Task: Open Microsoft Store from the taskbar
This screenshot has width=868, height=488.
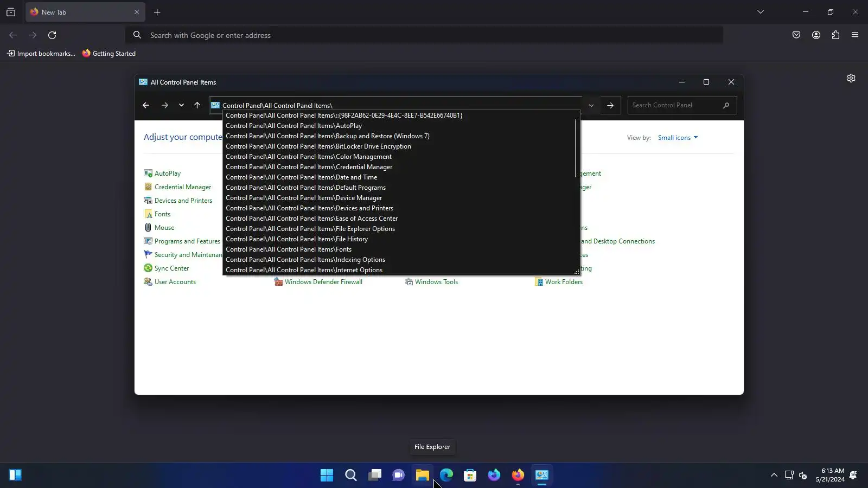Action: tap(470, 476)
